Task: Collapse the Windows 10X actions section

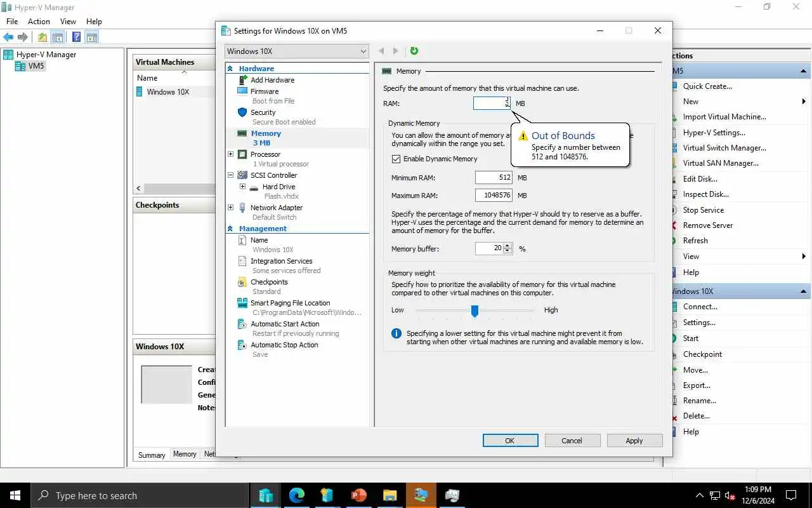Action: click(804, 291)
